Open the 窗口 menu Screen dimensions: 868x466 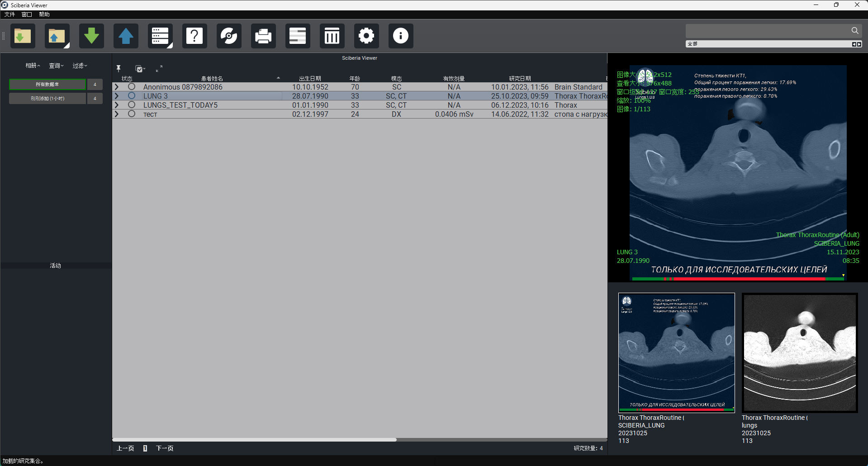(27, 14)
